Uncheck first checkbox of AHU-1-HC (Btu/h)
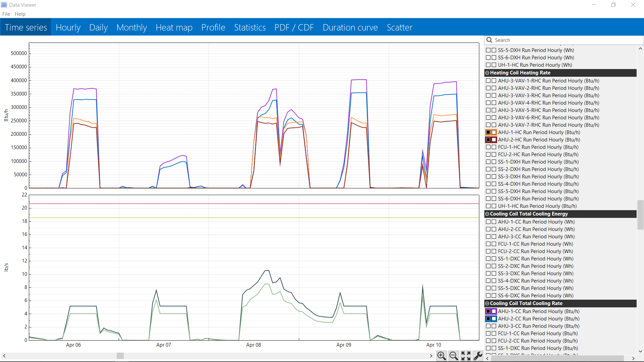Image resolution: width=644 pixels, height=362 pixels. (x=488, y=132)
